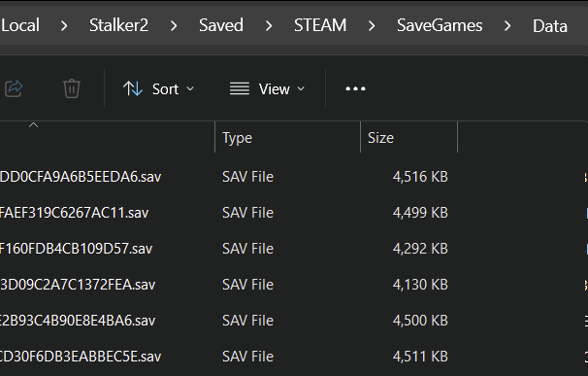The width and height of the screenshot is (588, 376).
Task: Go to STEAM folder in breadcrumb
Action: [x=320, y=25]
